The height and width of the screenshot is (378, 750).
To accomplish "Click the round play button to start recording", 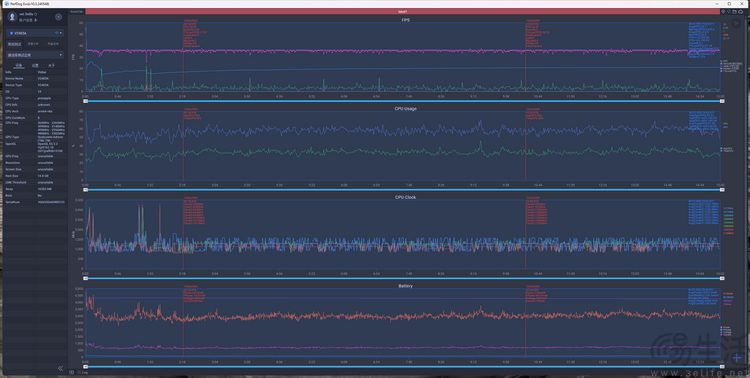I will [x=736, y=23].
